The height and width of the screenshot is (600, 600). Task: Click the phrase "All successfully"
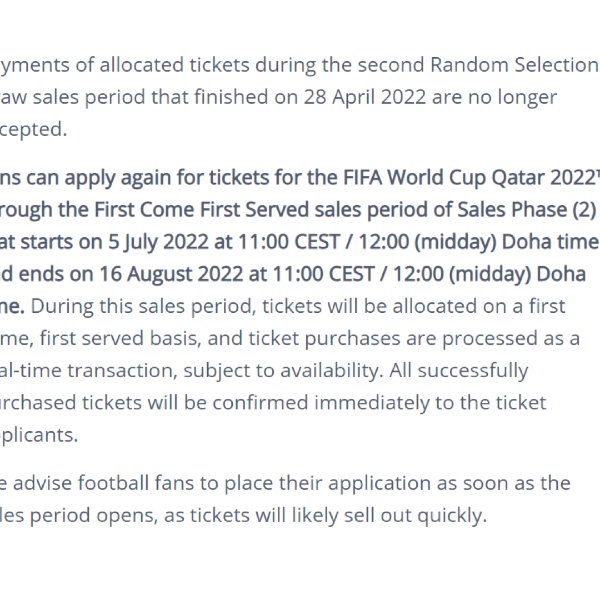click(x=459, y=371)
